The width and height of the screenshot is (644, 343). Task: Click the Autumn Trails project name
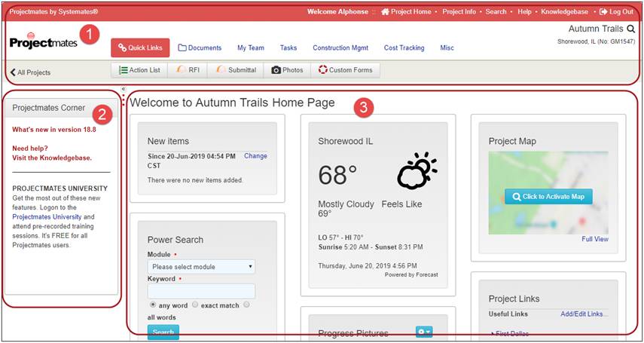(x=597, y=29)
